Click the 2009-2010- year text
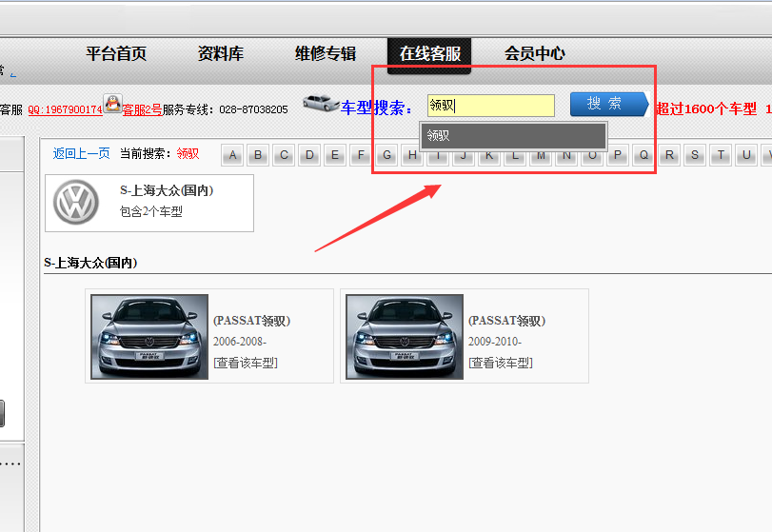This screenshot has height=532, width=772. tap(495, 342)
